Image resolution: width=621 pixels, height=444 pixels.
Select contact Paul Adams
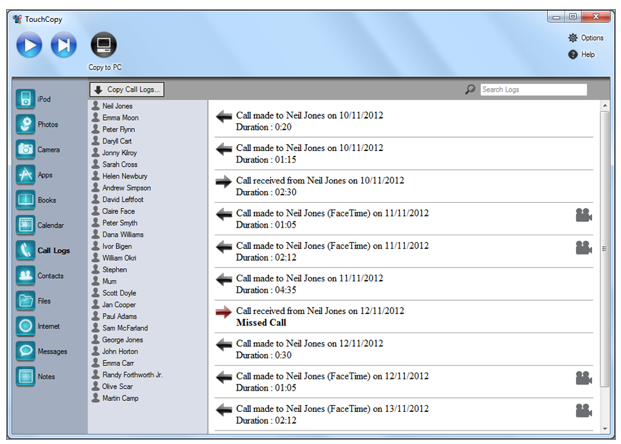[x=114, y=316]
